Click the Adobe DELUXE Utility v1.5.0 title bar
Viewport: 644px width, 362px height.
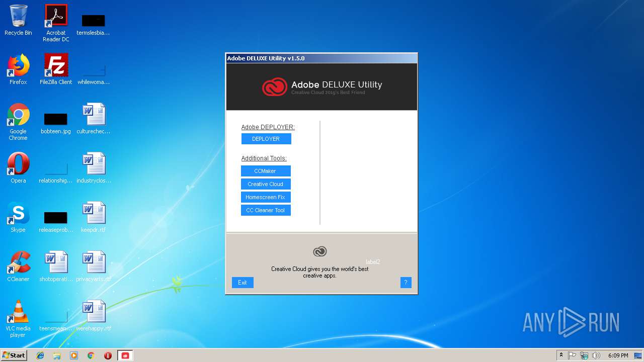(321, 58)
